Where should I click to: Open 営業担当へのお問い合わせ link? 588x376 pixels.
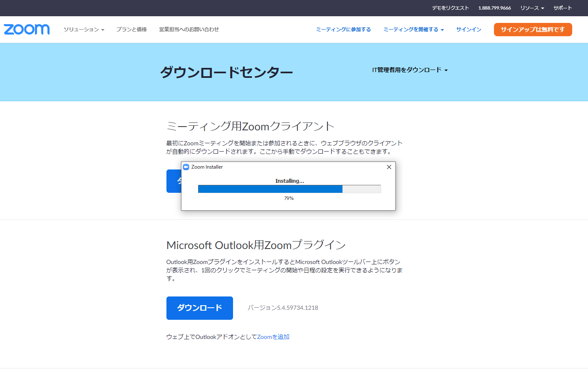tap(189, 30)
